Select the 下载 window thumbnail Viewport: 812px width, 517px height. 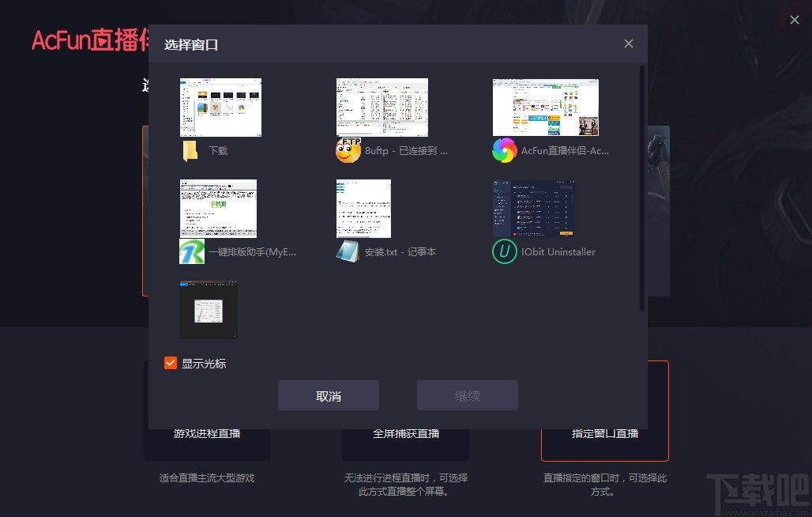pos(220,107)
